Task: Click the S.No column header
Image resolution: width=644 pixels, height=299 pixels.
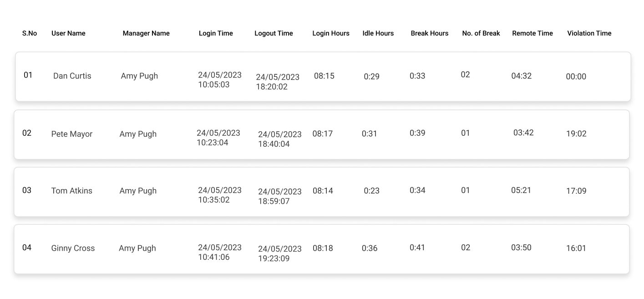Action: 30,33
